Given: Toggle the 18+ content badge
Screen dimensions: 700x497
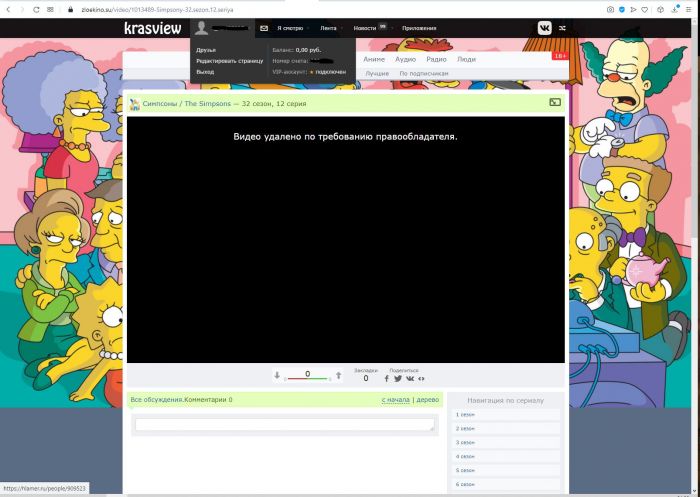Looking at the screenshot, I should (x=560, y=56).
